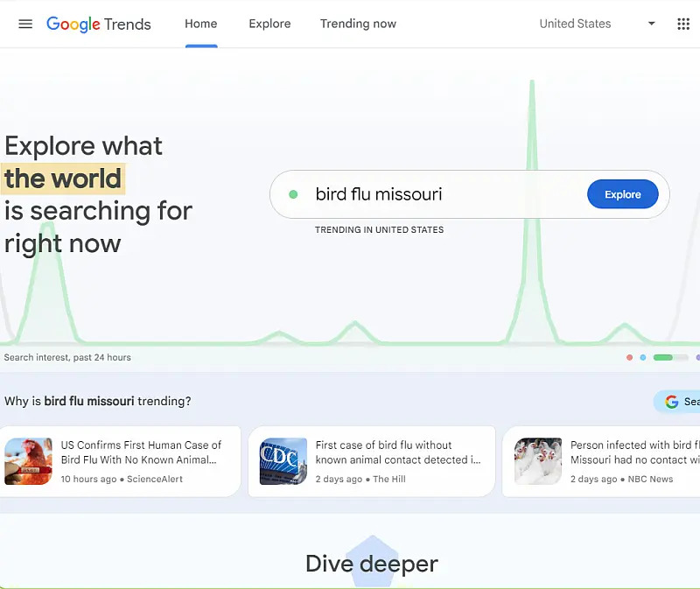Image resolution: width=700 pixels, height=589 pixels.
Task: Click the 'TRENDING IN UNITED STATES' label
Action: click(x=380, y=229)
